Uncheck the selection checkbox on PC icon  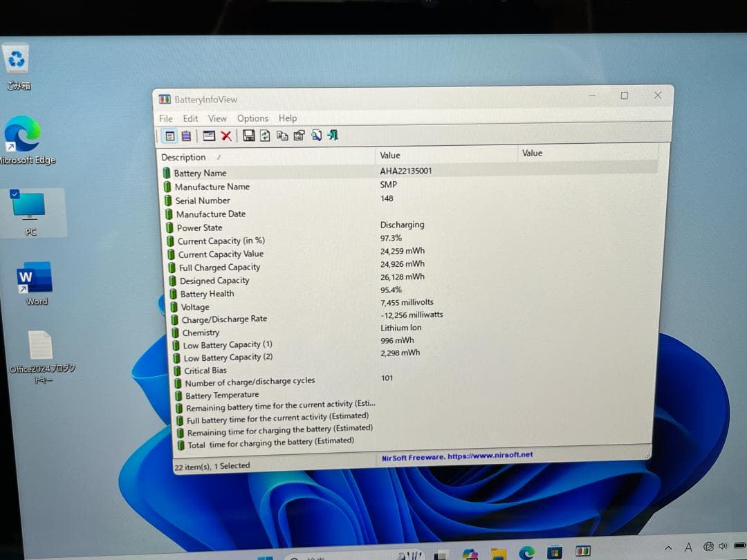15,194
